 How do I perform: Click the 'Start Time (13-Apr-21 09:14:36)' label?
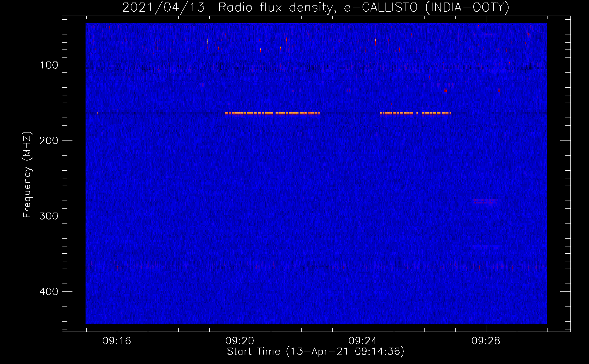pyautogui.click(x=316, y=352)
